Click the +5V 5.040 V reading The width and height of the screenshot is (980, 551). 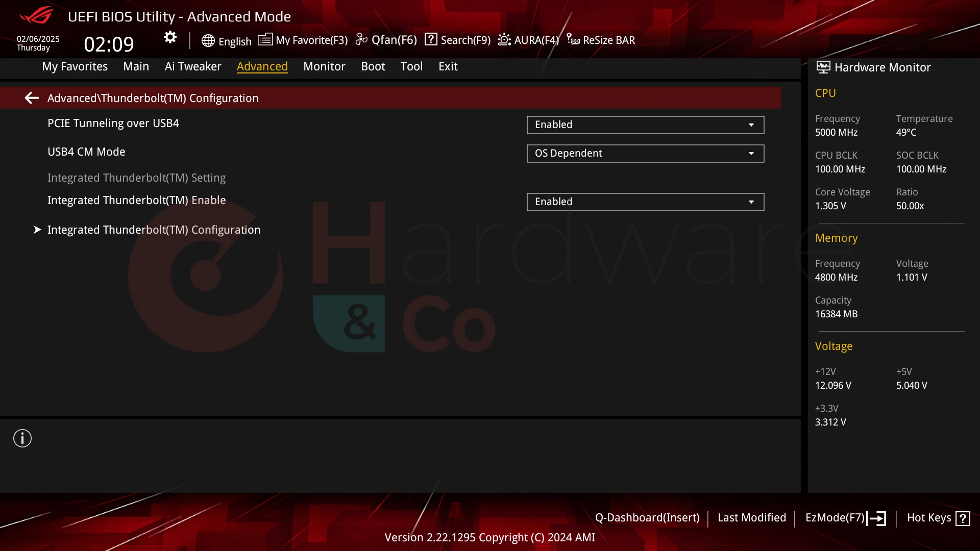coord(912,385)
